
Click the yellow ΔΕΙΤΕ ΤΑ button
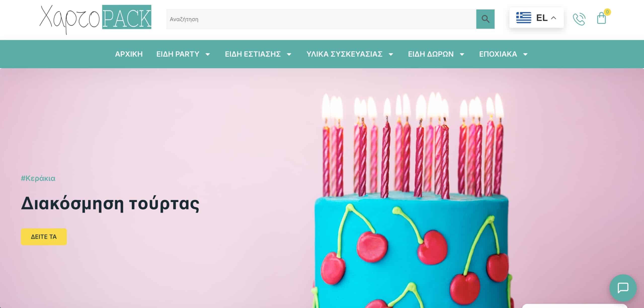point(44,237)
